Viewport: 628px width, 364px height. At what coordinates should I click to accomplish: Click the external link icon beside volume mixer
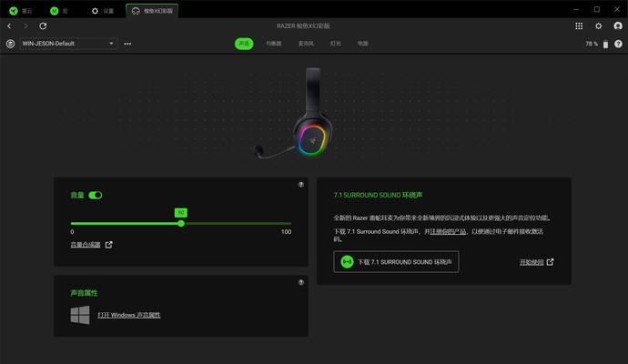click(108, 245)
